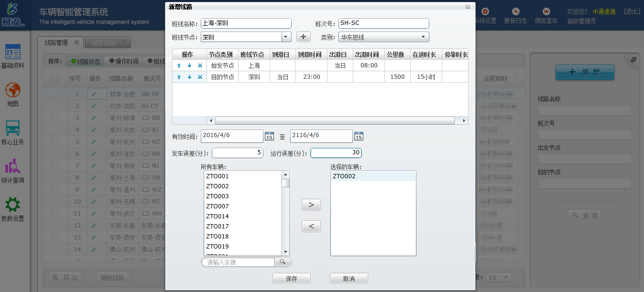Click the license plate search magnifier icon
This screenshot has width=644, height=292.
point(283,262)
